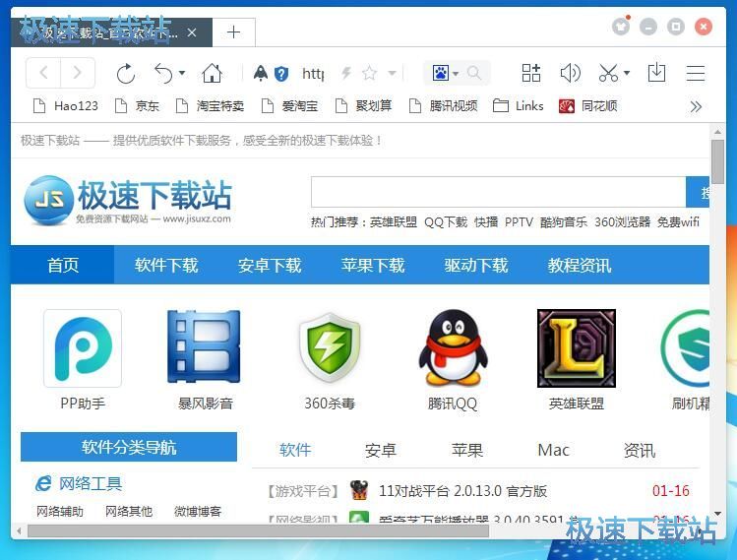737x560 pixels.
Task: Open the Baidu search engine selector
Action: coord(445,73)
